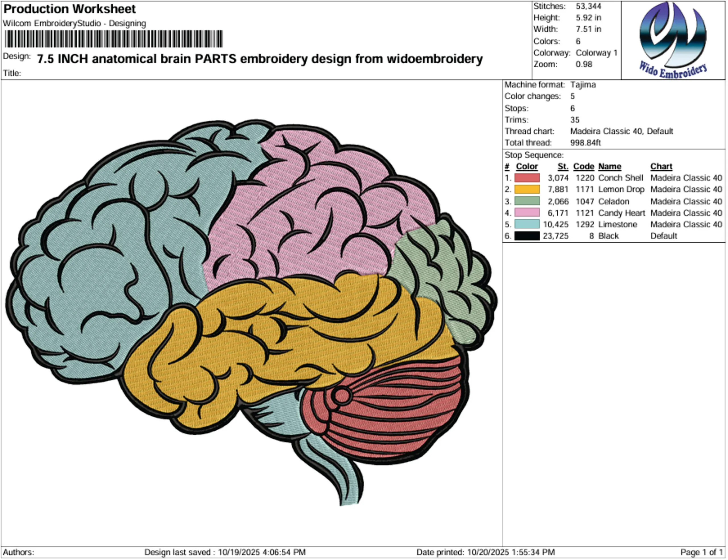Click the 'Page 1 of 1' indicator

701,552
